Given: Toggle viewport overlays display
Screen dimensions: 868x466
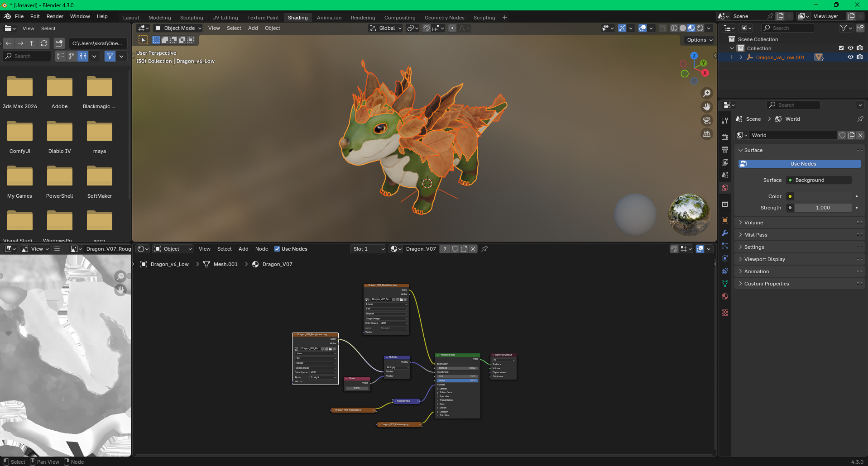Looking at the screenshot, I should (x=643, y=28).
